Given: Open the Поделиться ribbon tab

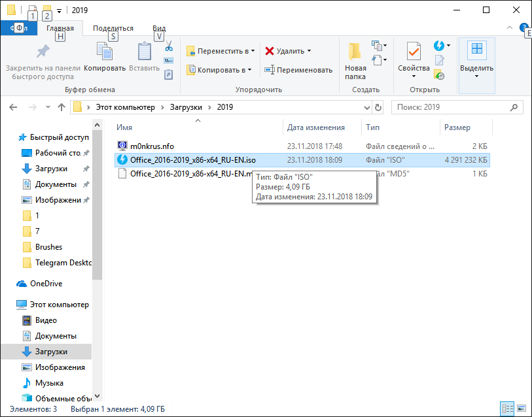Looking at the screenshot, I should [113, 28].
